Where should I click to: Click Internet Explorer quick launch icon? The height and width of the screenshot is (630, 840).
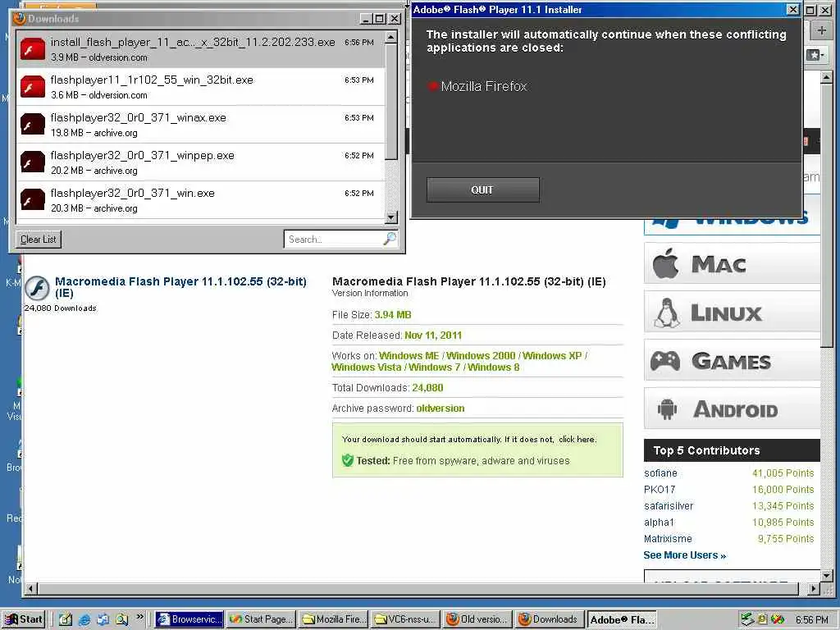click(x=84, y=620)
